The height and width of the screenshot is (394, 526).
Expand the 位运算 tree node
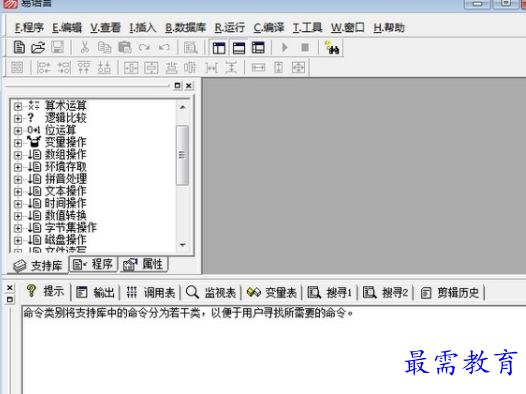pyautogui.click(x=18, y=130)
